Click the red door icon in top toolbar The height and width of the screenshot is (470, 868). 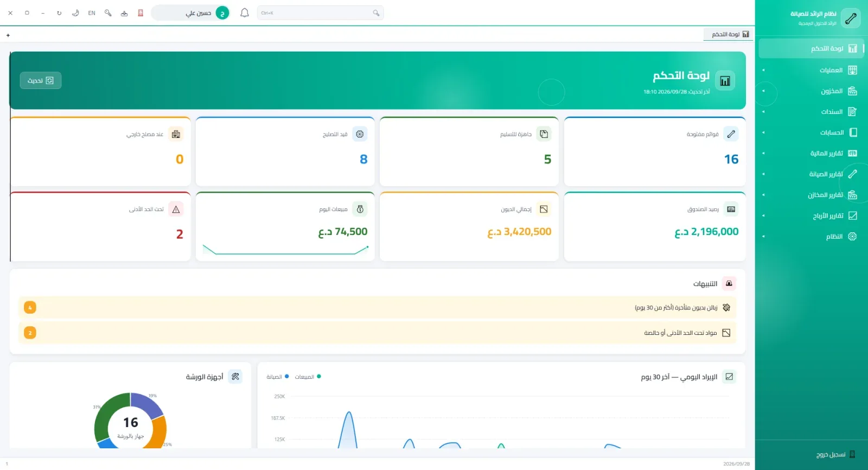pos(141,12)
